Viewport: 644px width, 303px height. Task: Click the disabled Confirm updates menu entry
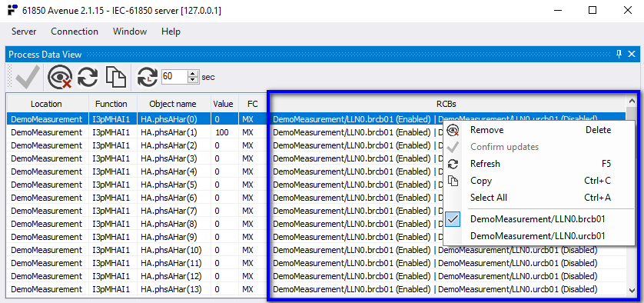(539, 147)
